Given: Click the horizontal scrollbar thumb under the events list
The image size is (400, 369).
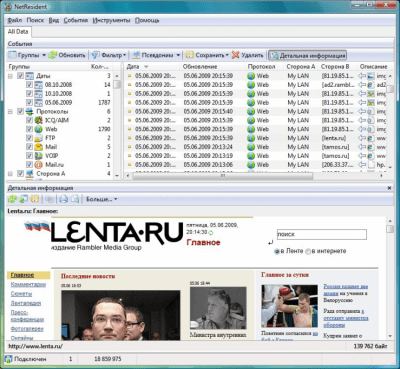Looking at the screenshot, I should [223, 176].
